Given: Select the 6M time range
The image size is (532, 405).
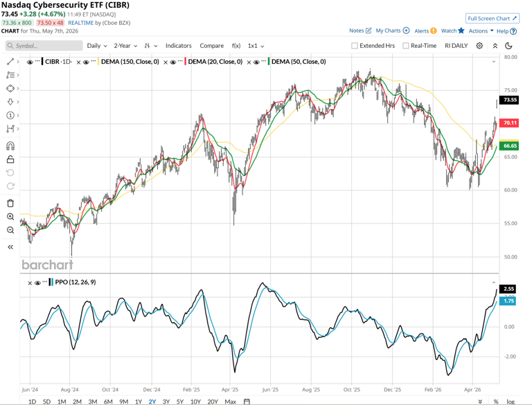Looking at the screenshot, I should click(x=108, y=402).
